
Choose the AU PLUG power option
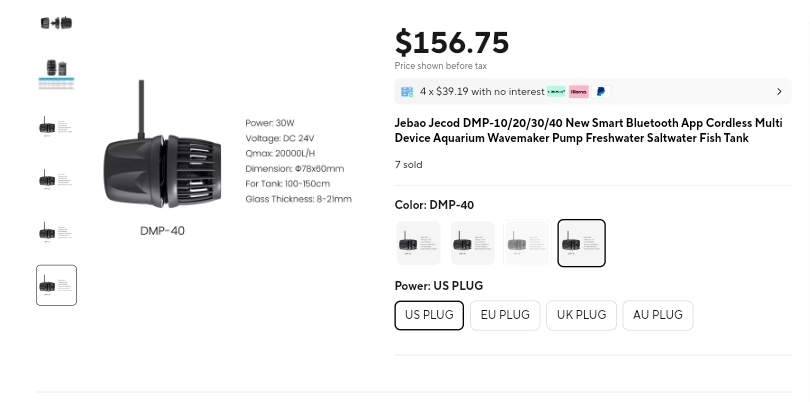(x=658, y=315)
